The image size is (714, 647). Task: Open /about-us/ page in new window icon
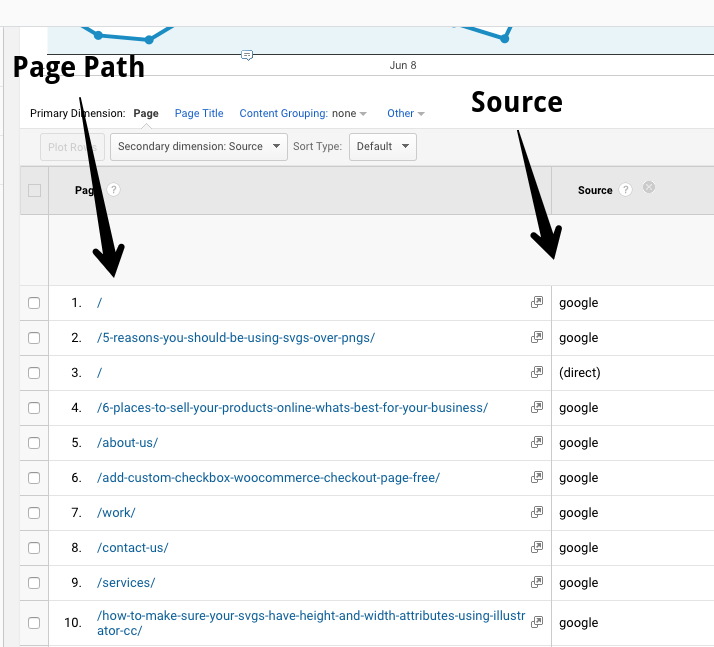[x=537, y=442]
